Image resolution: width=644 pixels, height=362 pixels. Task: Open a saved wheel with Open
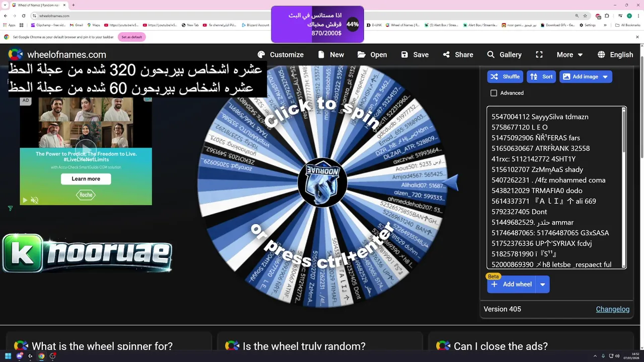pos(372,55)
